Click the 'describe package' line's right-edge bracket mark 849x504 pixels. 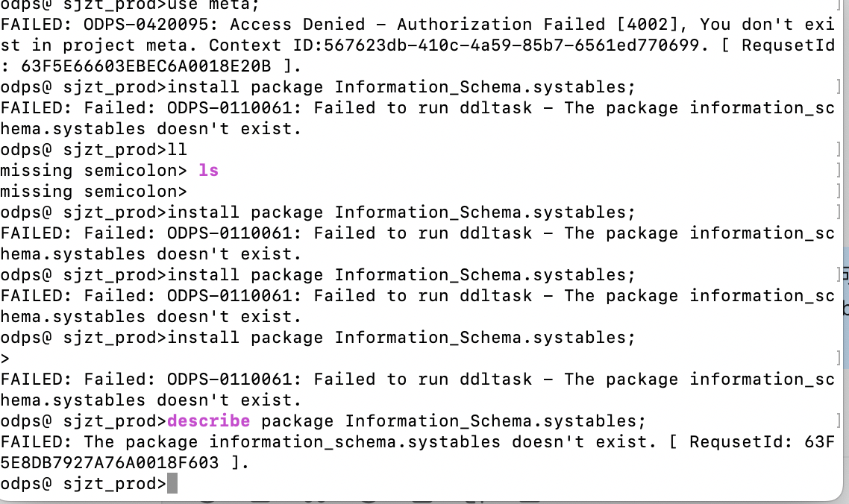839,420
